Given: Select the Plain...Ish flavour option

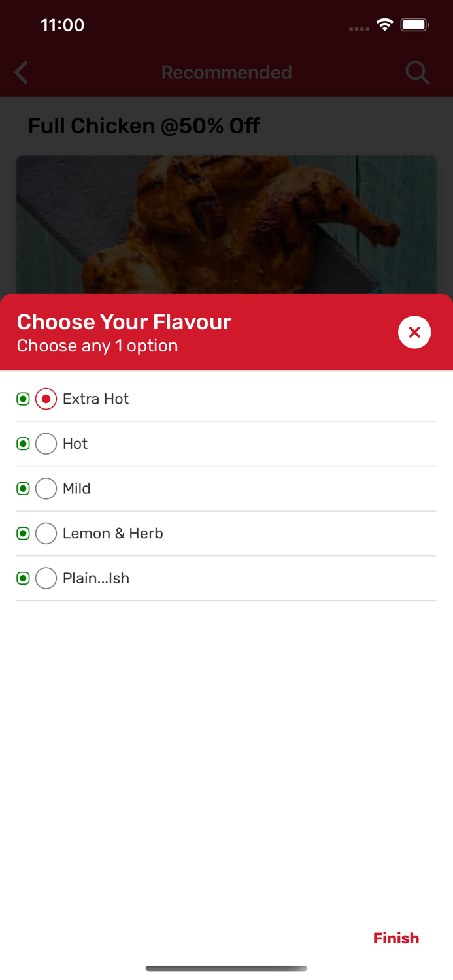Looking at the screenshot, I should 46,578.
